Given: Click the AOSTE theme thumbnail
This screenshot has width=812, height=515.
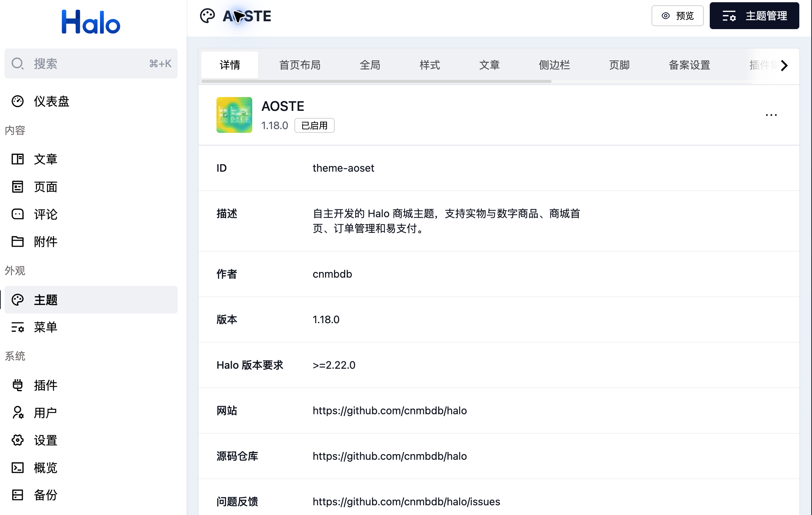Looking at the screenshot, I should click(234, 115).
